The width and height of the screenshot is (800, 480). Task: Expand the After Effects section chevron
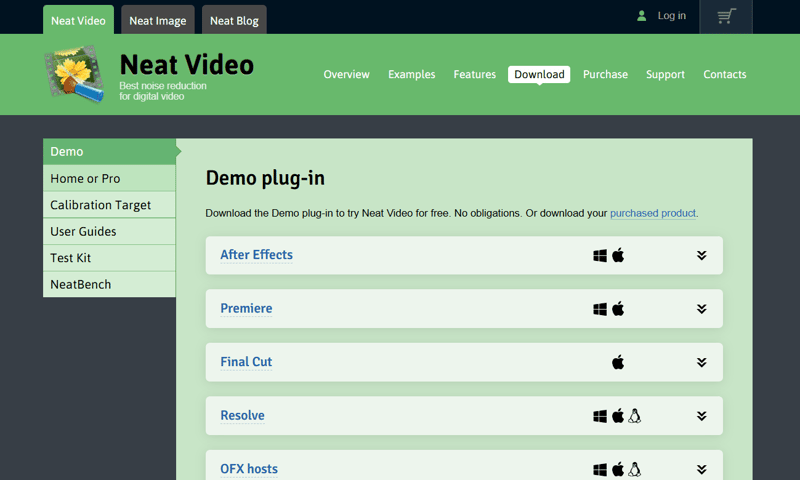coord(702,256)
